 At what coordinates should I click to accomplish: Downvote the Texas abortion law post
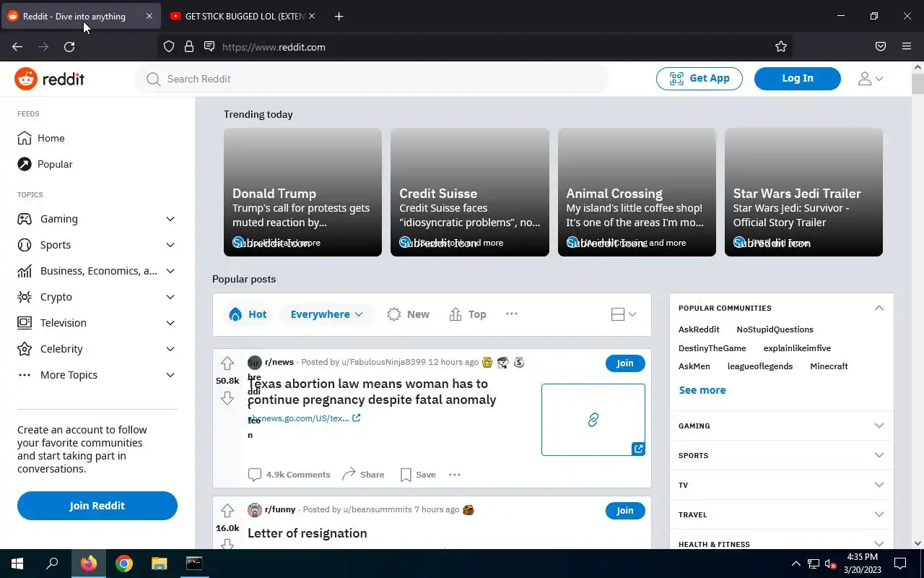(227, 398)
